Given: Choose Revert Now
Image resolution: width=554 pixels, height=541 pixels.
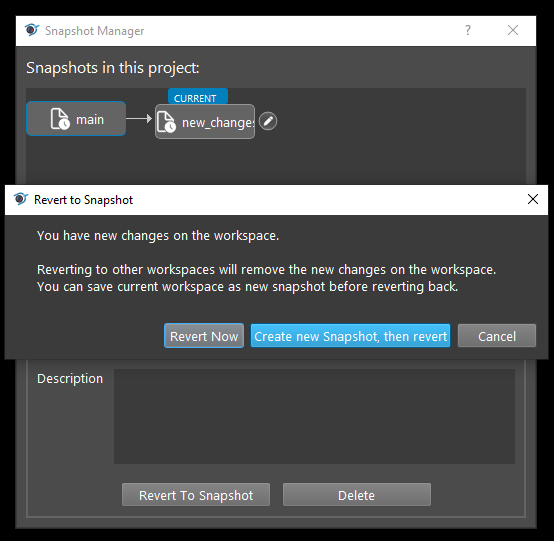Looking at the screenshot, I should (x=204, y=336).
